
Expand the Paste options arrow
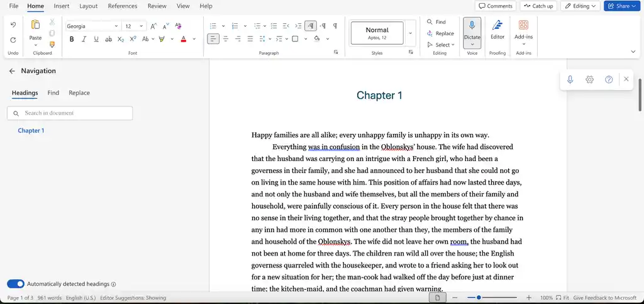tap(35, 45)
